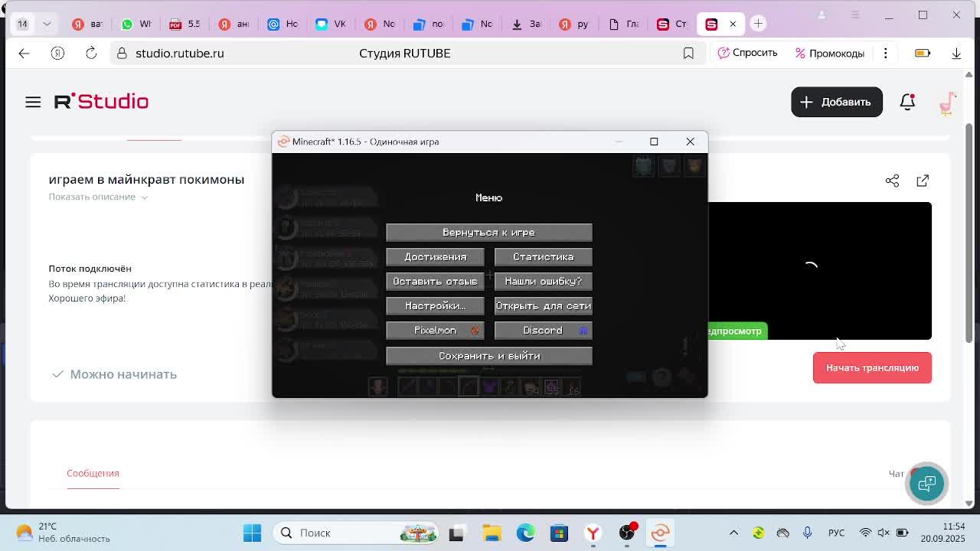Open Достижения in the Minecraft menu
980x551 pixels.
pyautogui.click(x=435, y=257)
